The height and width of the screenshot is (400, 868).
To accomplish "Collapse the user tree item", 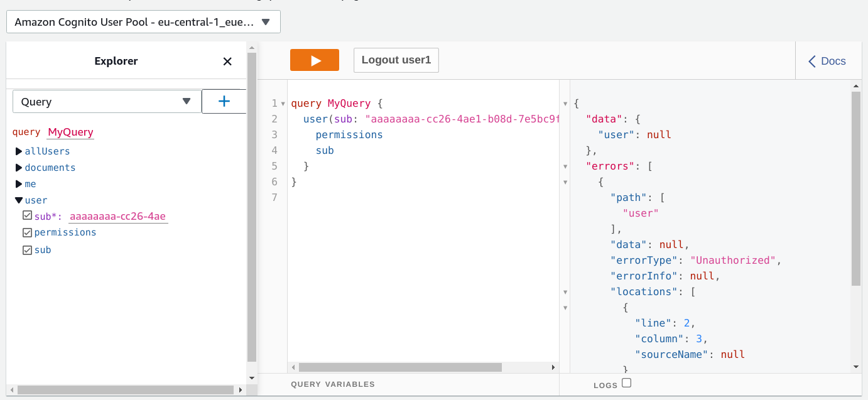I will coord(18,200).
